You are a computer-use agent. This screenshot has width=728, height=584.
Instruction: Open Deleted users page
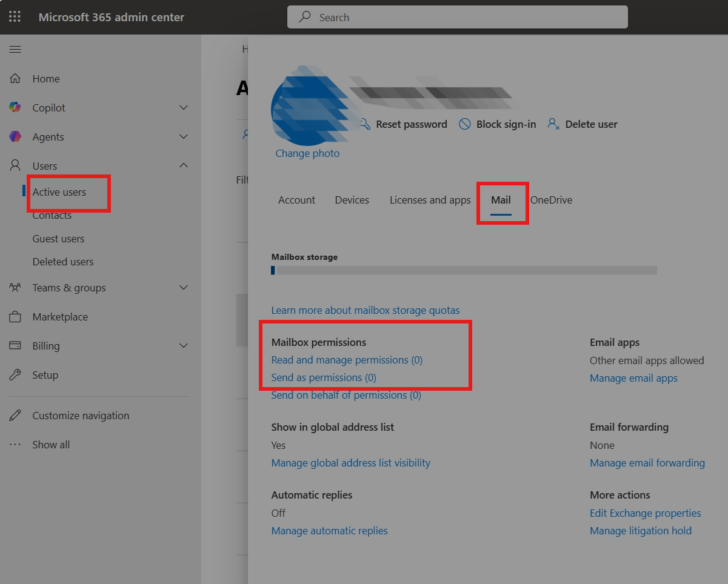[x=63, y=262]
